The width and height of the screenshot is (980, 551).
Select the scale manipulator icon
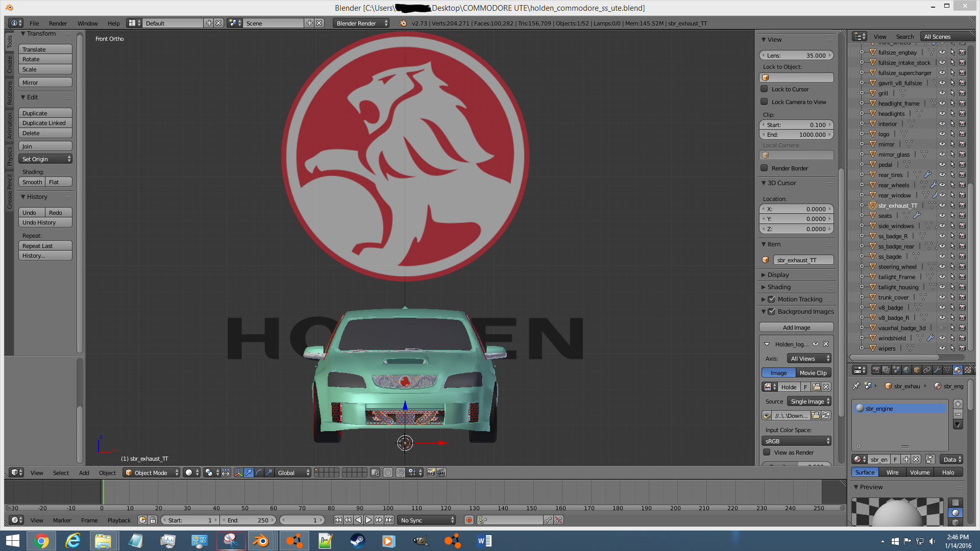(x=269, y=473)
